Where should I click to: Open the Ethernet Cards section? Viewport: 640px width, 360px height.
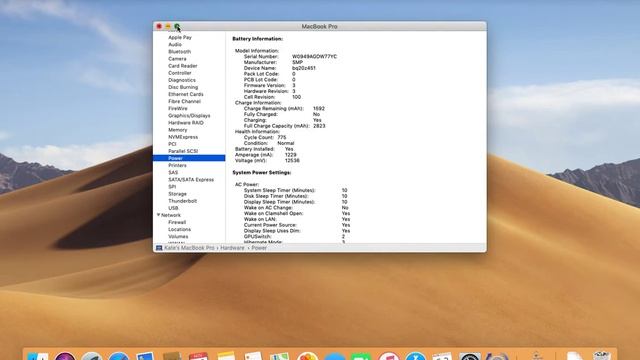[x=186, y=94]
